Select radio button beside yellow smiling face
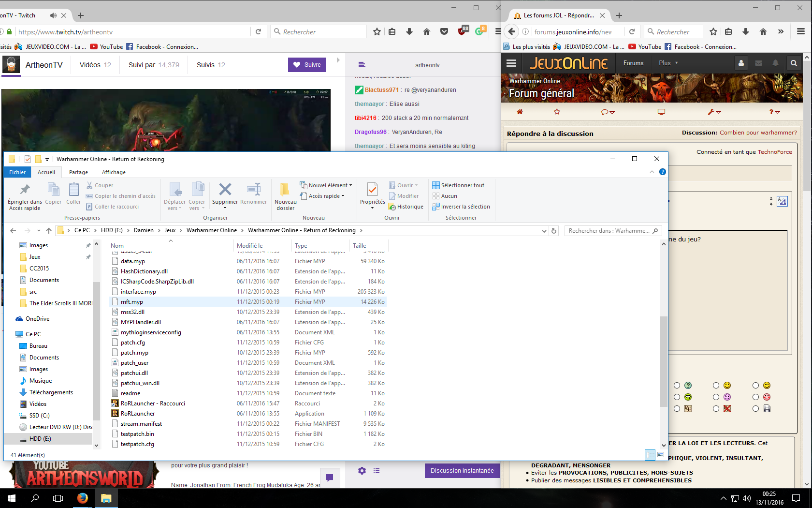 pyautogui.click(x=716, y=386)
